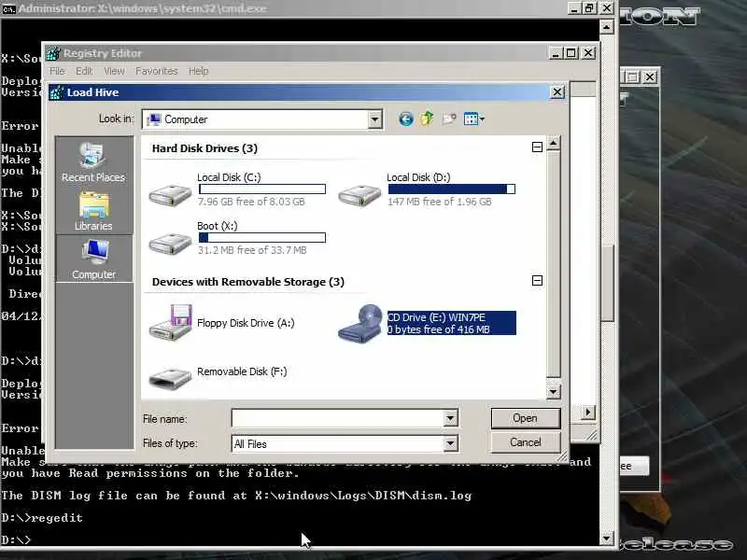
Task: Open the View Menu icon in toolbar
Action: [x=473, y=119]
